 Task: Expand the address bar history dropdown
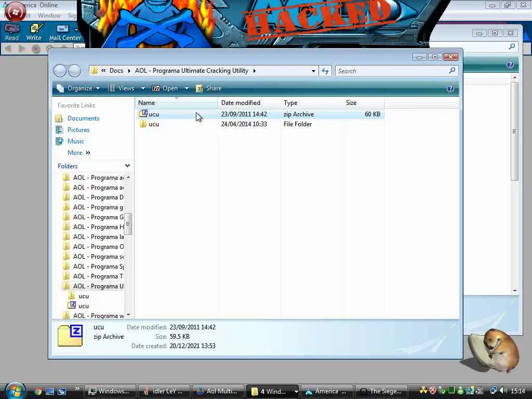[313, 71]
